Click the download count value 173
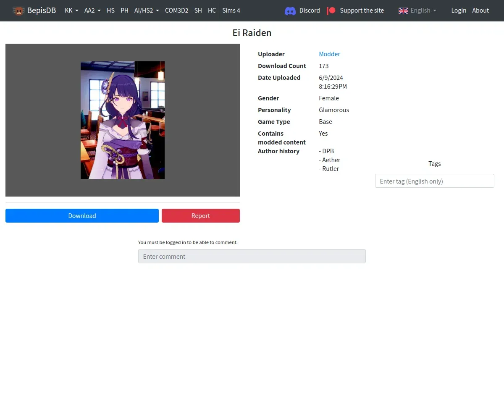 (x=323, y=66)
